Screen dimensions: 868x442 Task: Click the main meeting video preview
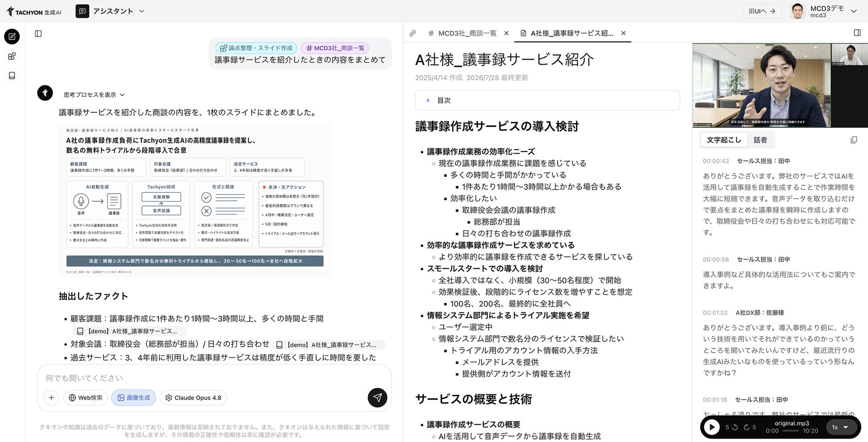(x=762, y=85)
